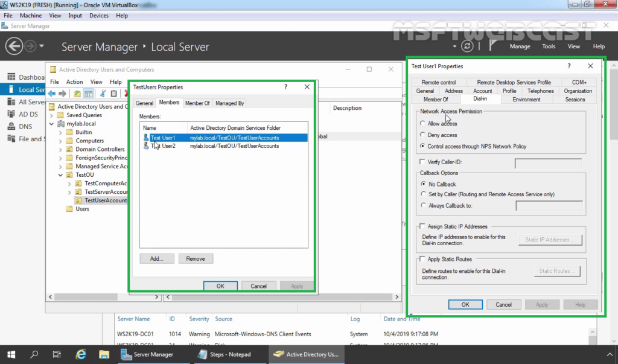618x364 pixels.
Task: Select the Users container in tree
Action: tap(82, 209)
